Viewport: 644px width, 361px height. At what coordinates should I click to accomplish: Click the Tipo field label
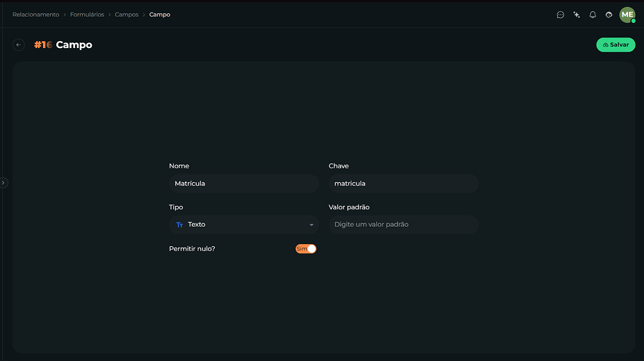(x=176, y=207)
